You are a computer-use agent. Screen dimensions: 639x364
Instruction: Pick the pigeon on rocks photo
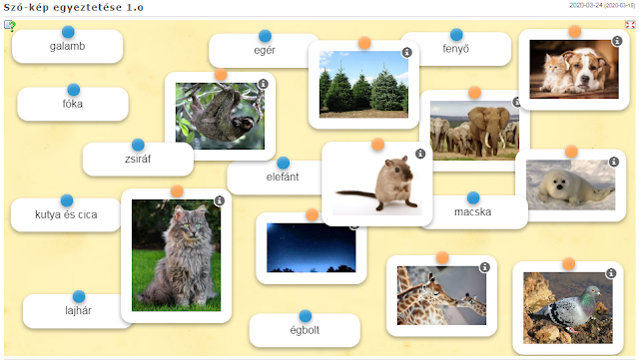(568, 308)
